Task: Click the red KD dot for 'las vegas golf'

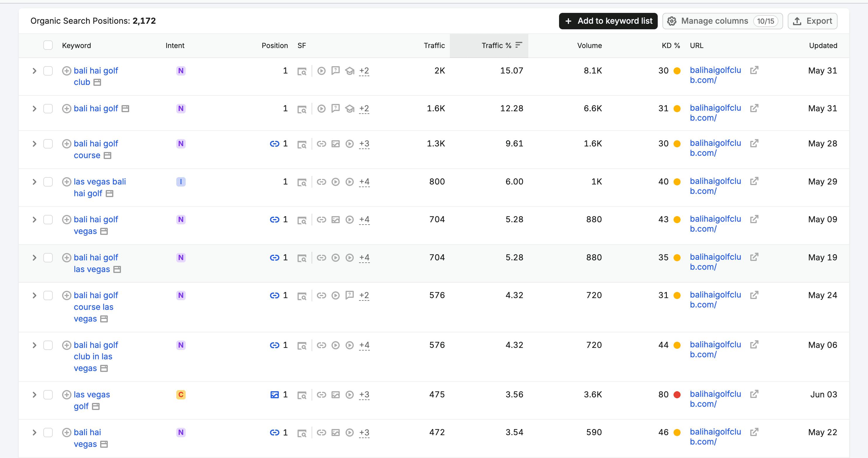Action: (677, 395)
